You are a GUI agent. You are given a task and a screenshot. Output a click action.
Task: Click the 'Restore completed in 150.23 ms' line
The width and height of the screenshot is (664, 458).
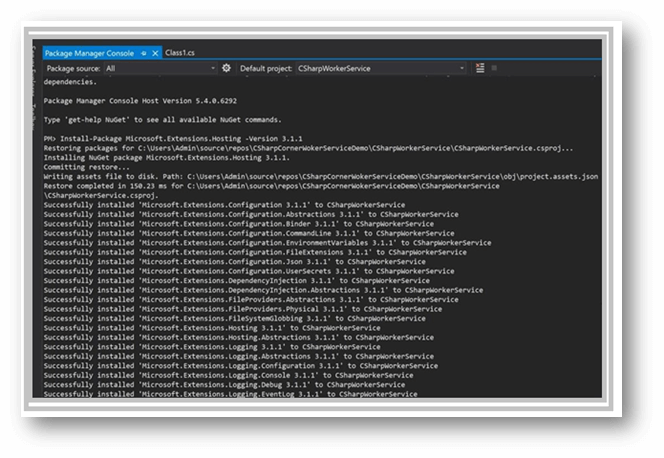(x=271, y=186)
